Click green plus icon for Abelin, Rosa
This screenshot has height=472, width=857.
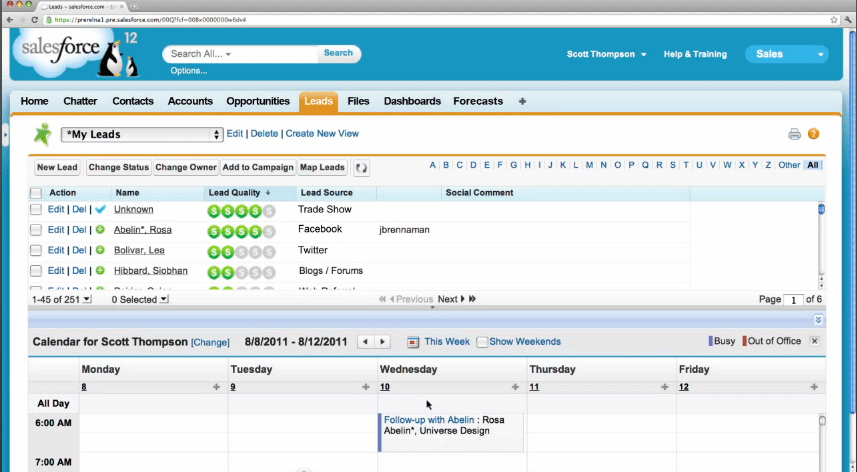point(100,229)
